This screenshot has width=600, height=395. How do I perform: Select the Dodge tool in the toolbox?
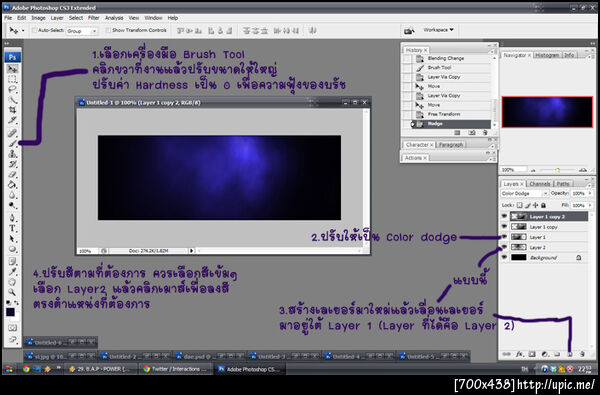point(13,206)
